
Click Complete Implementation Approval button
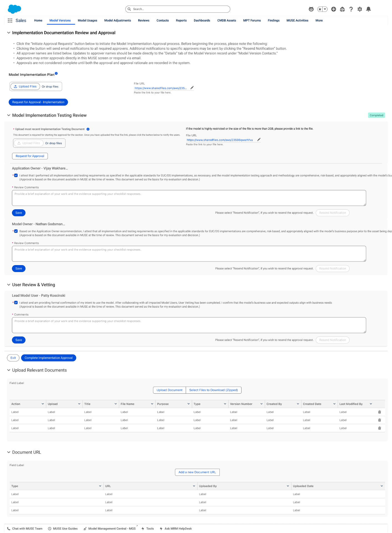pyautogui.click(x=49, y=358)
